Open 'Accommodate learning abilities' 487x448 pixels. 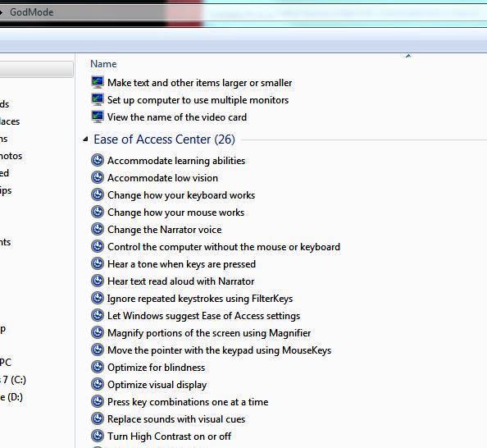point(176,161)
